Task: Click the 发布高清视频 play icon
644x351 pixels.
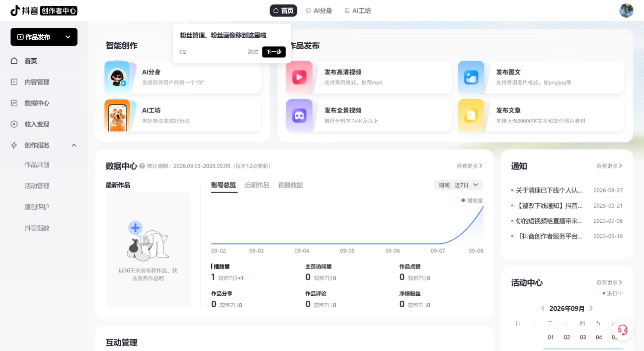Action: pyautogui.click(x=299, y=77)
